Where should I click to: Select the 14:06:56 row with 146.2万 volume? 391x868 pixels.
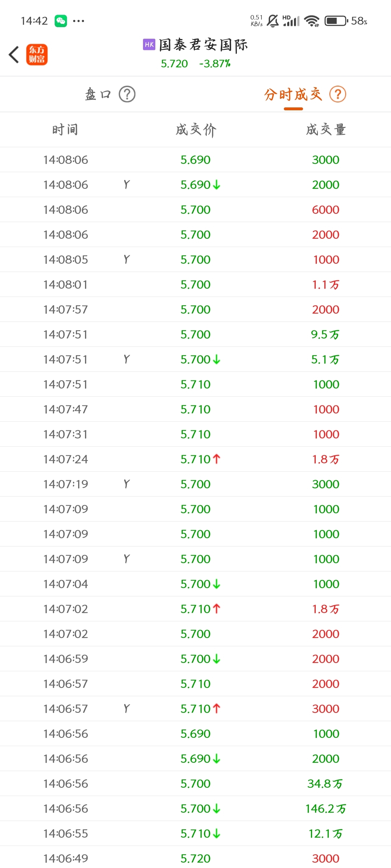point(195,808)
